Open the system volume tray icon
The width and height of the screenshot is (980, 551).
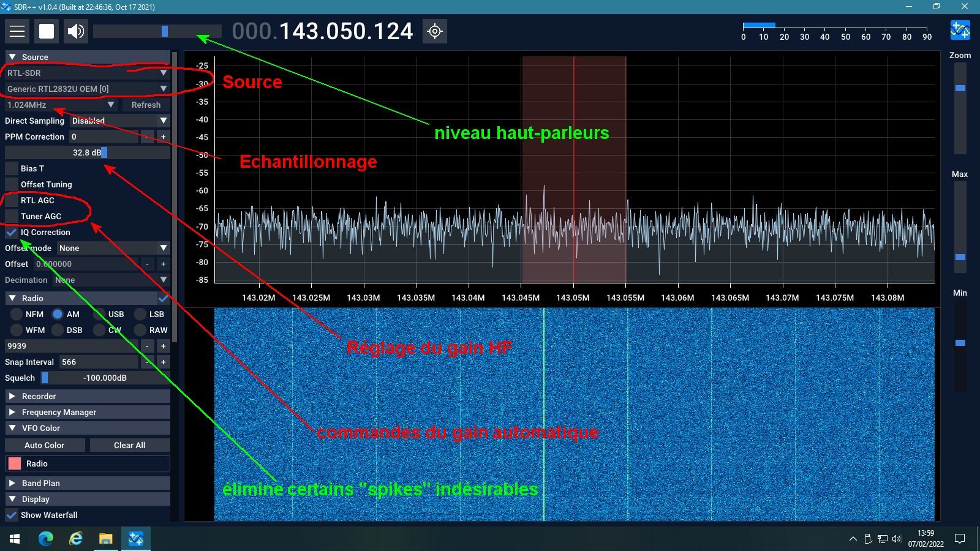click(897, 539)
